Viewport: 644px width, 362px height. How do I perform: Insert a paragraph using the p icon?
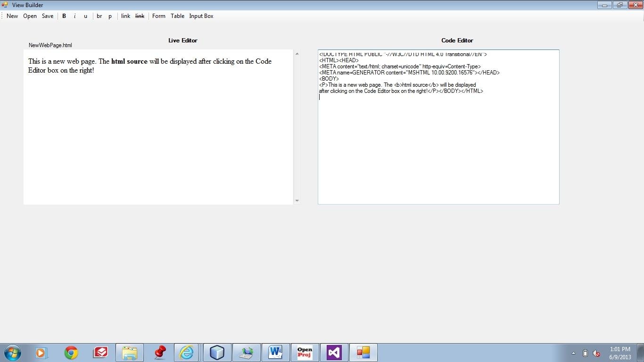point(110,16)
